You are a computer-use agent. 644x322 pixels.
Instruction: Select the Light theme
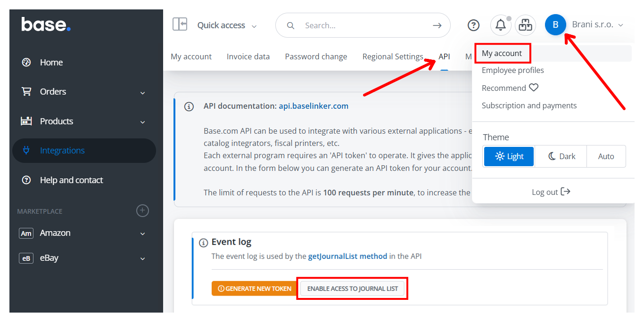[x=509, y=156]
